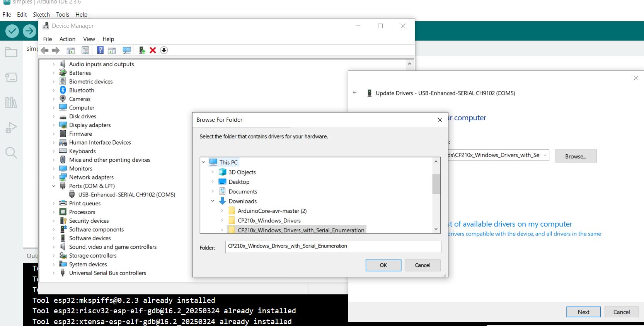The image size is (644, 326).
Task: Click Cancel in the Update Drivers wizard
Action: 622,312
